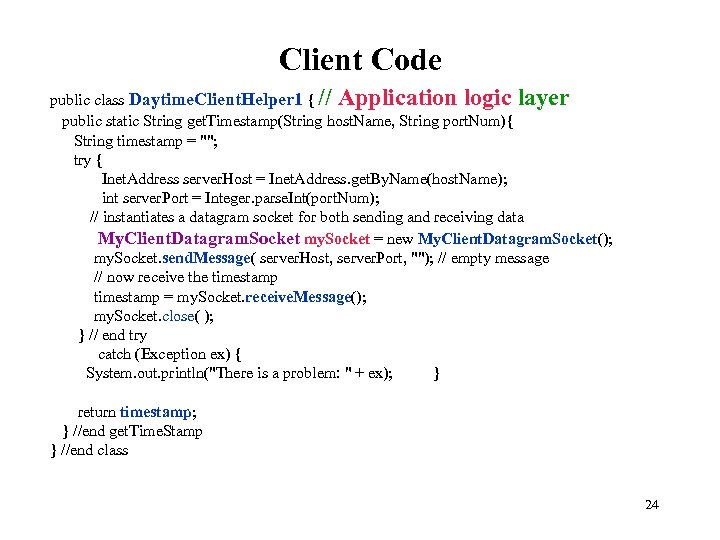Click the comment '// Application logic layer'
This screenshot has width=720, height=540.
pos(443,98)
